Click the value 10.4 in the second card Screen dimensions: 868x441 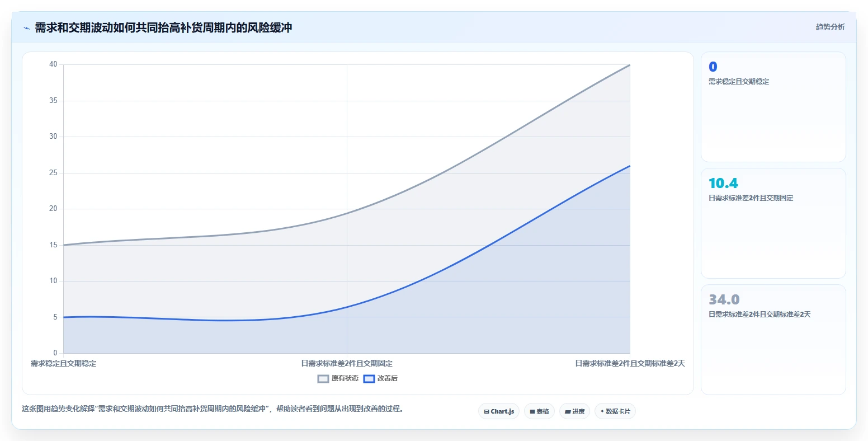pos(723,183)
